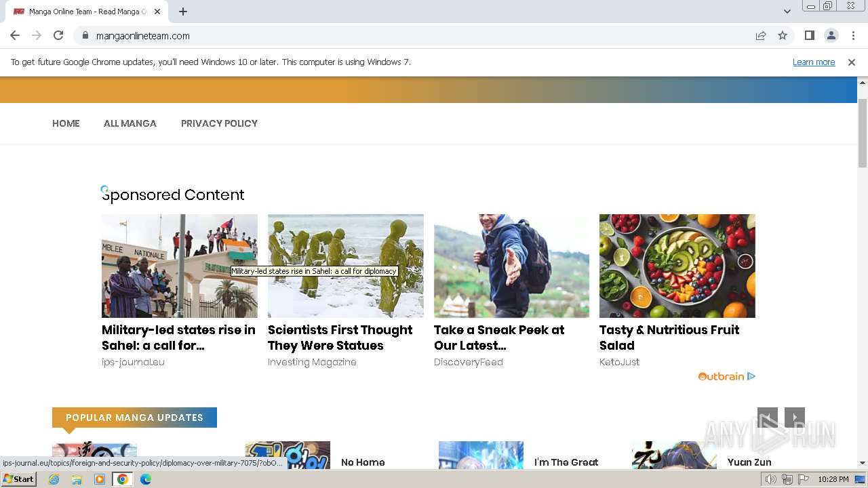Viewport: 868px width, 488px height.
Task: Open Windows Explorer folder on taskbar
Action: (77, 479)
